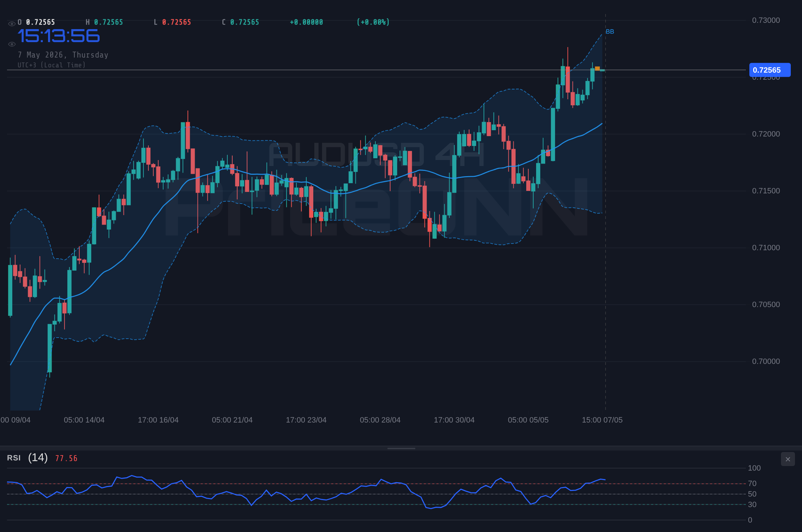Toggle the eye icon beside OHLC values
The height and width of the screenshot is (532, 802).
[12, 24]
